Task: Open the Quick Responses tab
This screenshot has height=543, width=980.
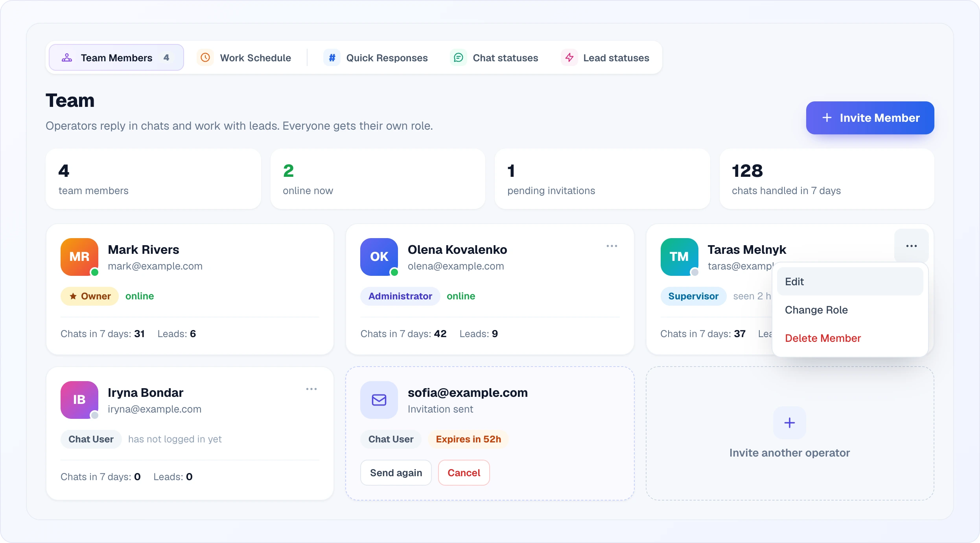Action: (376, 58)
